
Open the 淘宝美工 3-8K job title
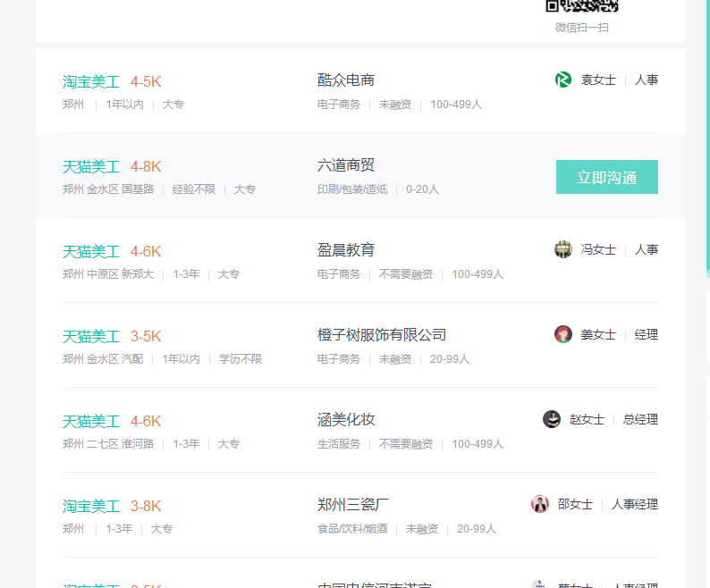click(91, 506)
